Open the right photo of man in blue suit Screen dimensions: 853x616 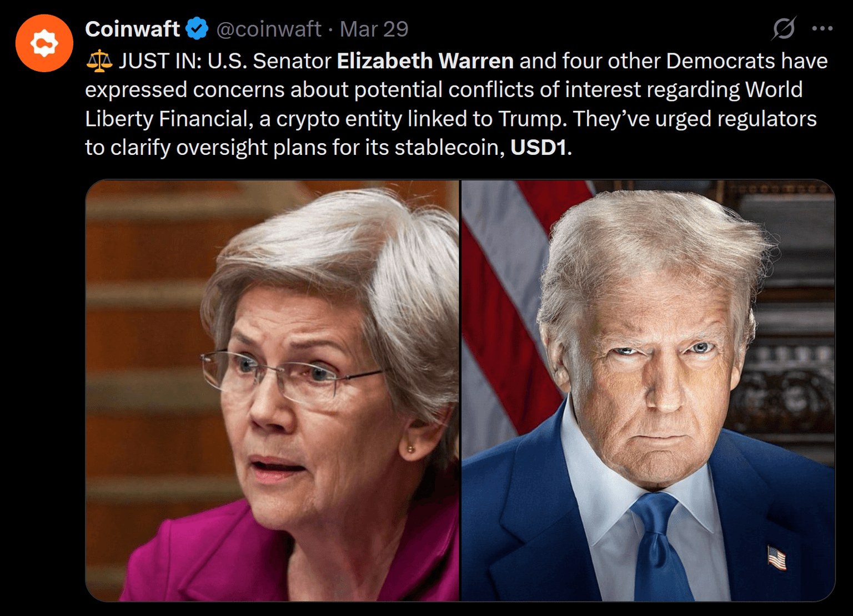[x=648, y=390]
